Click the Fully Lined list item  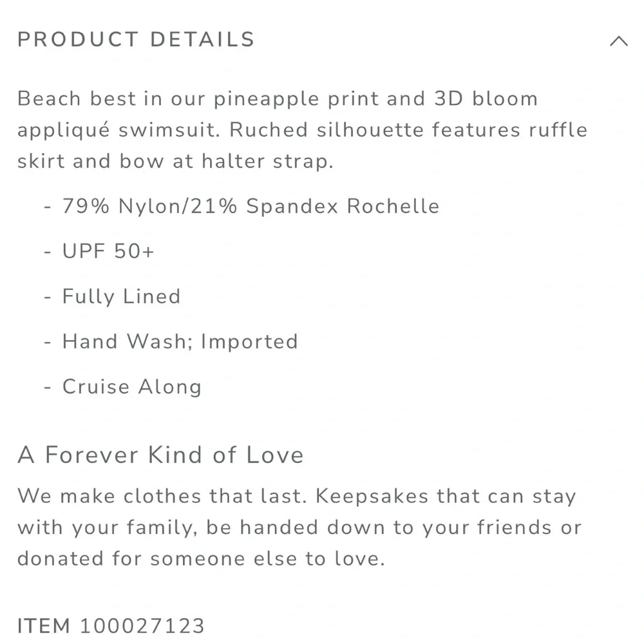click(x=121, y=296)
